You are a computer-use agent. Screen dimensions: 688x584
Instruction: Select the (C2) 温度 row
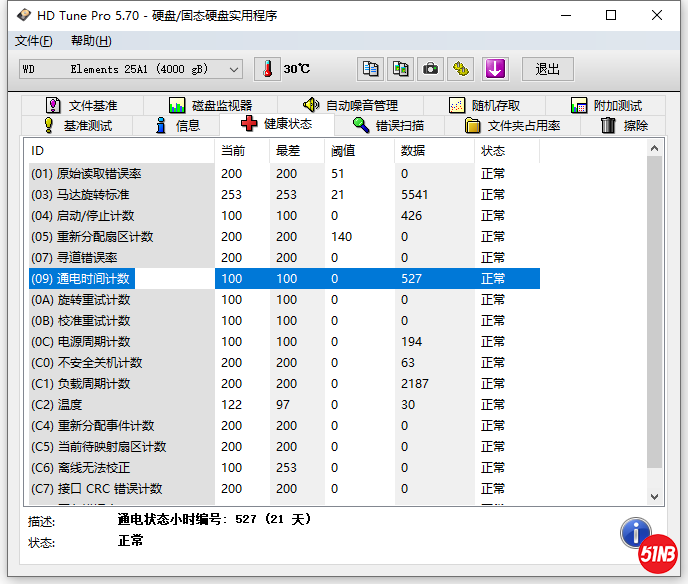(x=120, y=405)
